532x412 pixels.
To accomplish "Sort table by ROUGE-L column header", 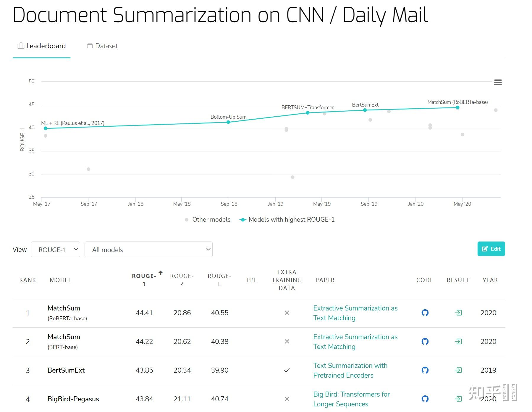I will (x=219, y=280).
